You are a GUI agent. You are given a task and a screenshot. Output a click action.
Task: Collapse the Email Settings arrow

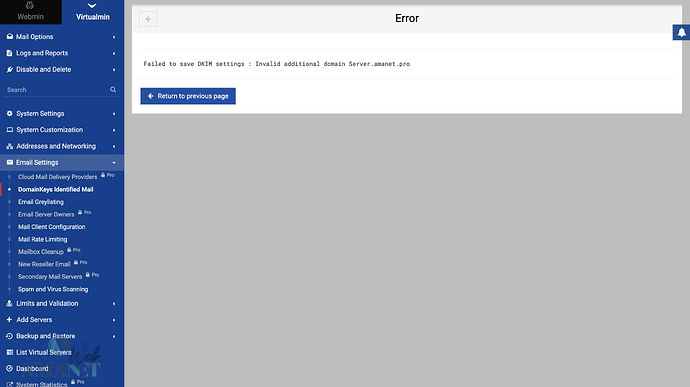pyautogui.click(x=114, y=162)
